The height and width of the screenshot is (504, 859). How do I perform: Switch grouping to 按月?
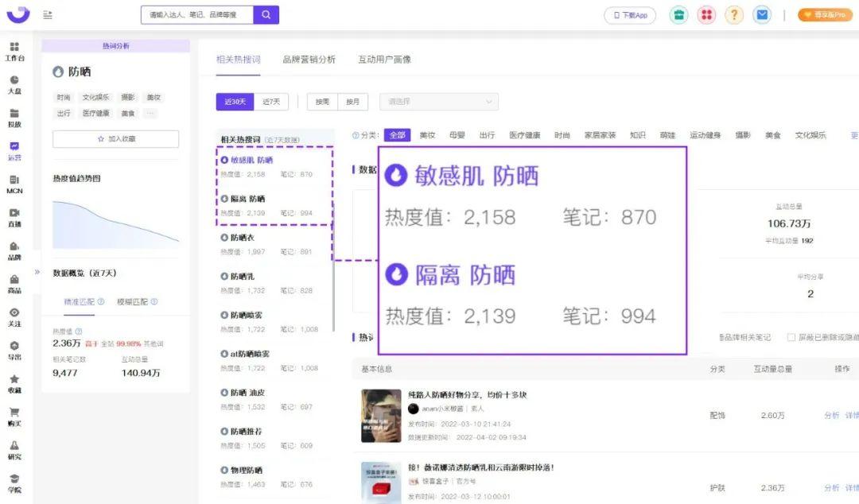(x=352, y=102)
